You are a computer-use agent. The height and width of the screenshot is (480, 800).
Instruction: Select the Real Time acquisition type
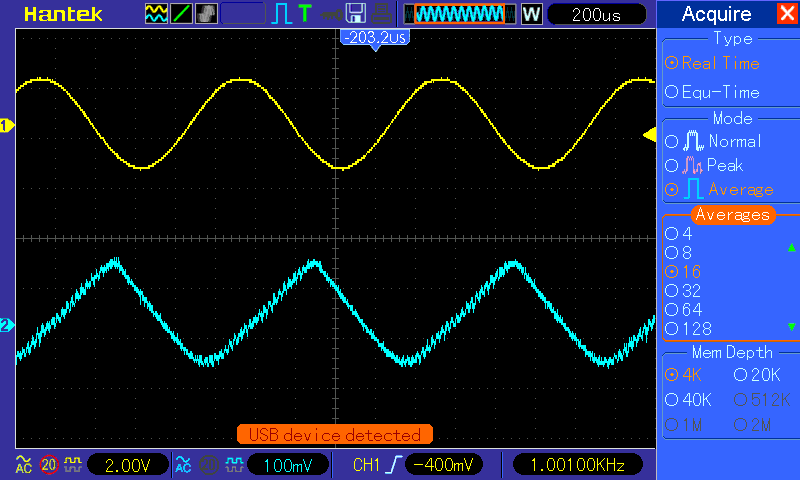point(713,63)
